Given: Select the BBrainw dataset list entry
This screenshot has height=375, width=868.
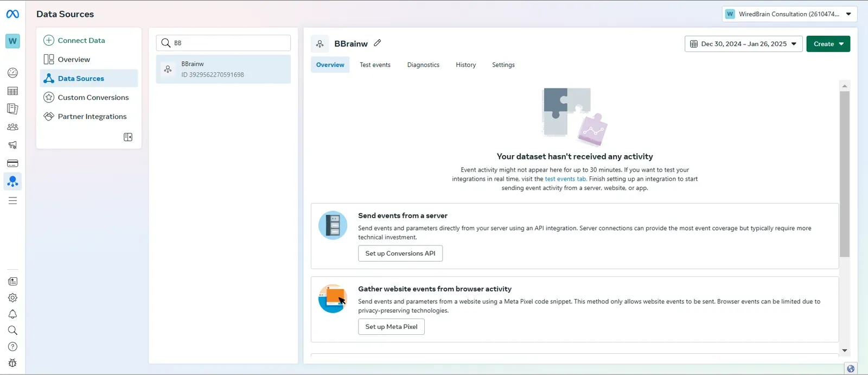Looking at the screenshot, I should tap(224, 69).
